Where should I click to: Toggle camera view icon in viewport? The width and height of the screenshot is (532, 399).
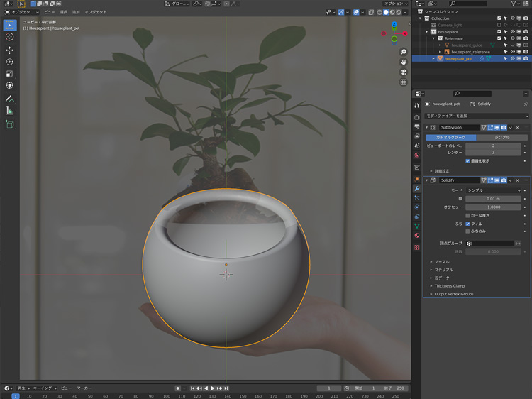[404, 72]
